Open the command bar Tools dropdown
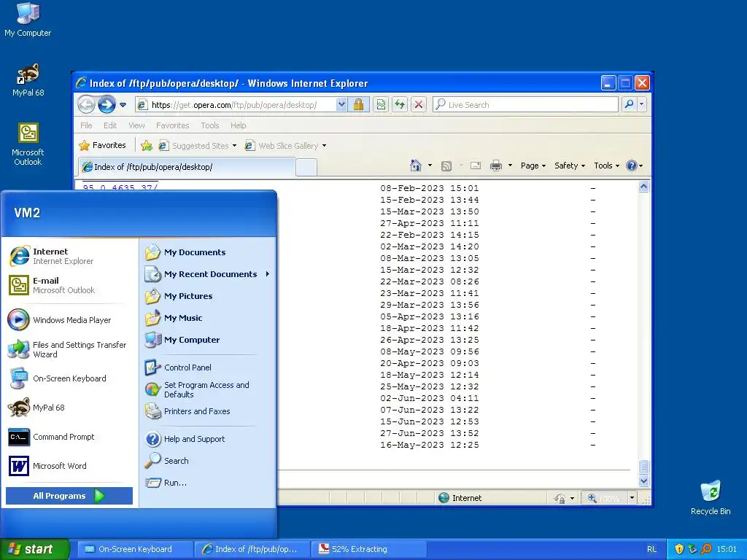 (x=606, y=166)
